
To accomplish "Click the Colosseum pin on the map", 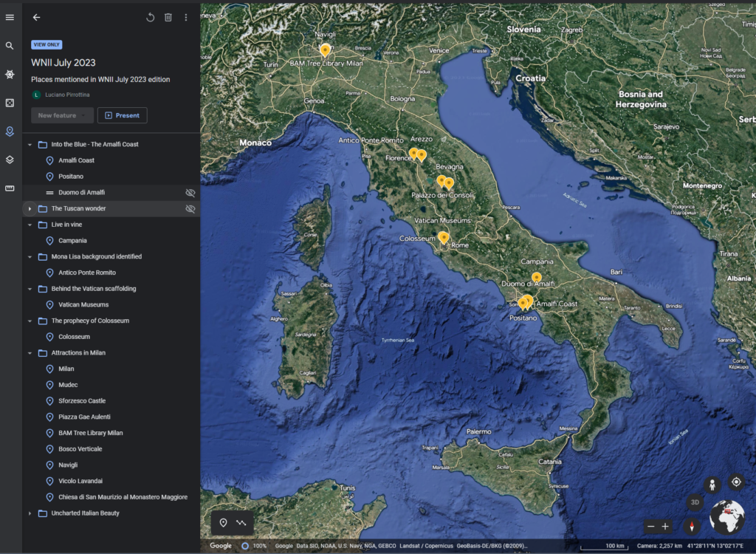I will pyautogui.click(x=444, y=237).
